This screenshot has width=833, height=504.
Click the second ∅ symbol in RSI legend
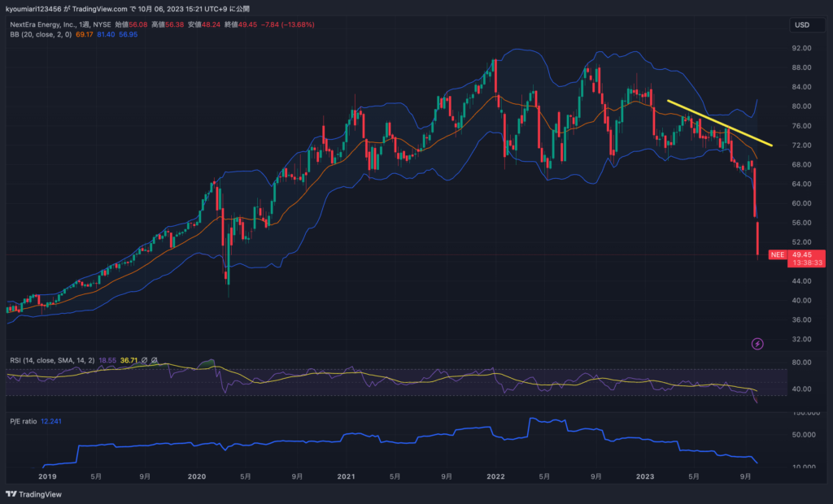[x=154, y=360]
